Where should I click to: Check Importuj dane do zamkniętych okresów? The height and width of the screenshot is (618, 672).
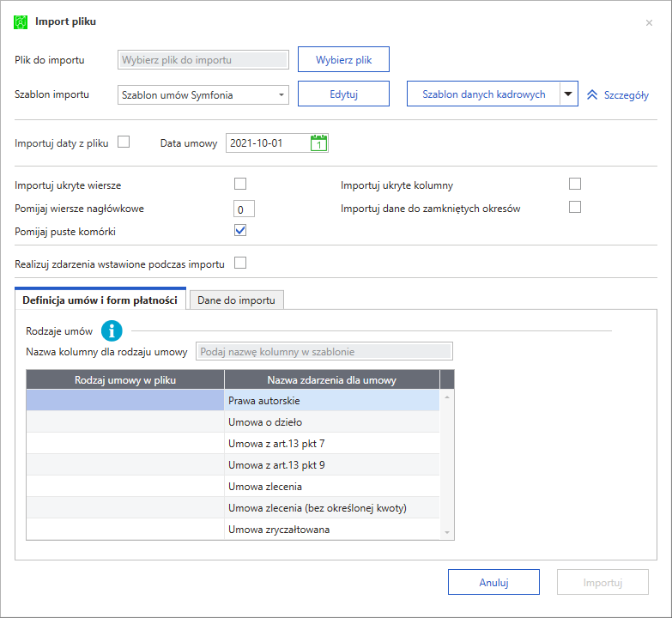coord(575,207)
